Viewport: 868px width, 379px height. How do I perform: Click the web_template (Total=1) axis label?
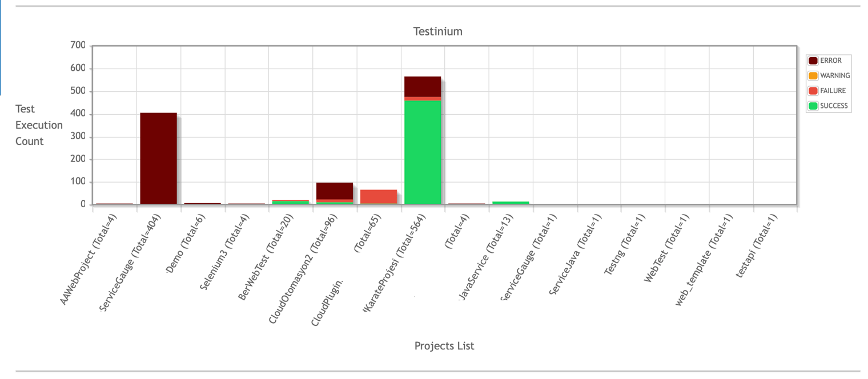tap(705, 260)
